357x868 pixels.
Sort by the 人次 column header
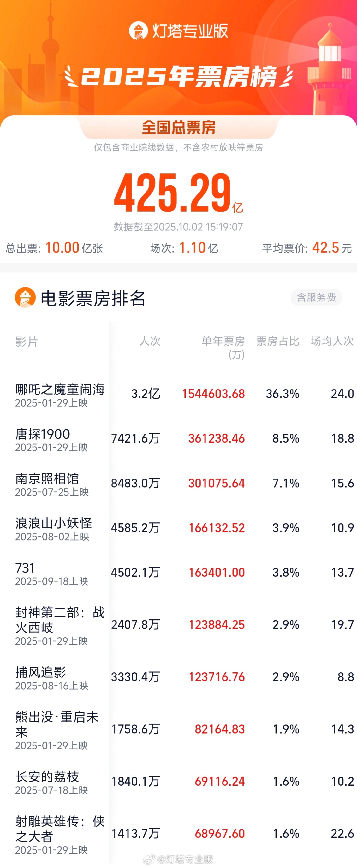pyautogui.click(x=150, y=341)
